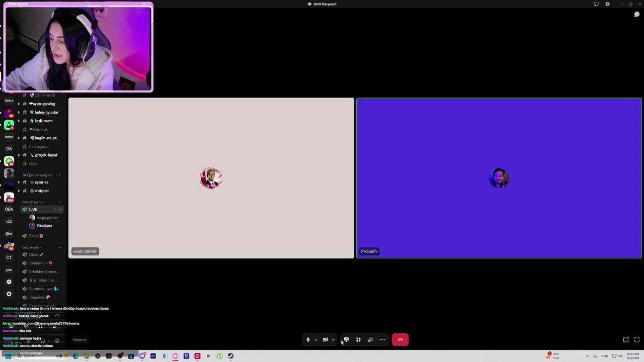Show chat panel icon at top right
The width and height of the screenshot is (644, 362).
pyautogui.click(x=636, y=14)
